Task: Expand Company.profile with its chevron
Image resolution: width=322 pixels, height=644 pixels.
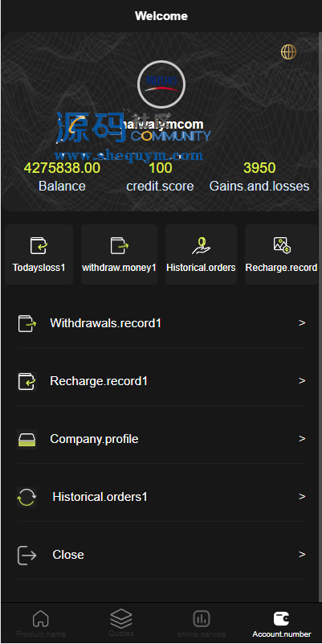Action: point(302,439)
